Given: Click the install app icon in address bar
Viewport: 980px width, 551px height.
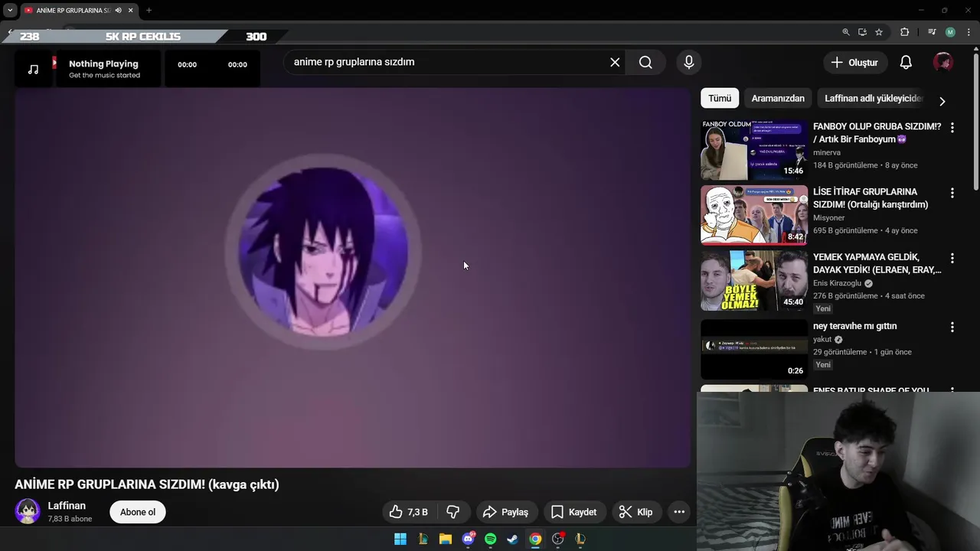Looking at the screenshot, I should (862, 32).
